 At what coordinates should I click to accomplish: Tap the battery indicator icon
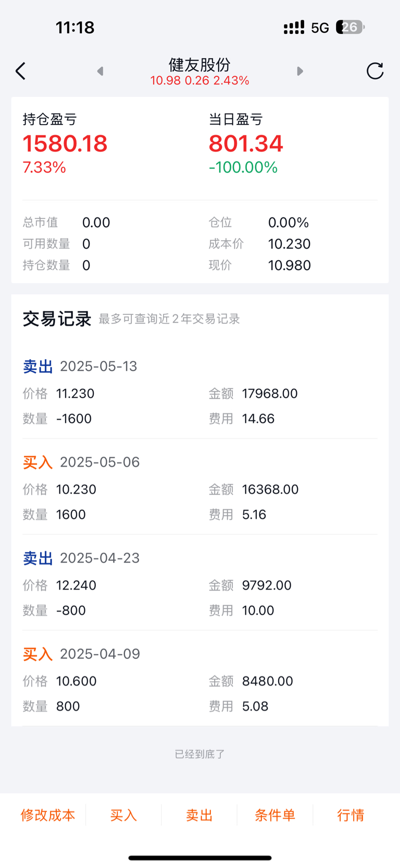click(350, 27)
